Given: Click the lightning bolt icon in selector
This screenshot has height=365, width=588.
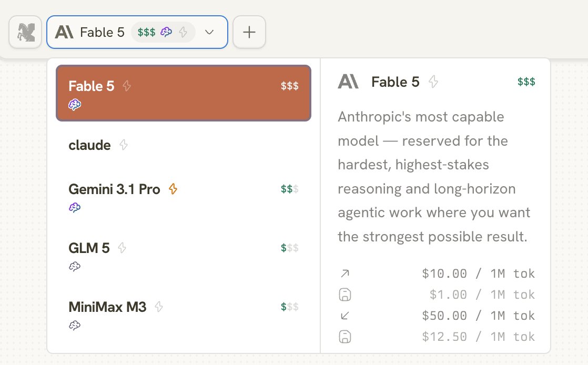Looking at the screenshot, I should (183, 32).
